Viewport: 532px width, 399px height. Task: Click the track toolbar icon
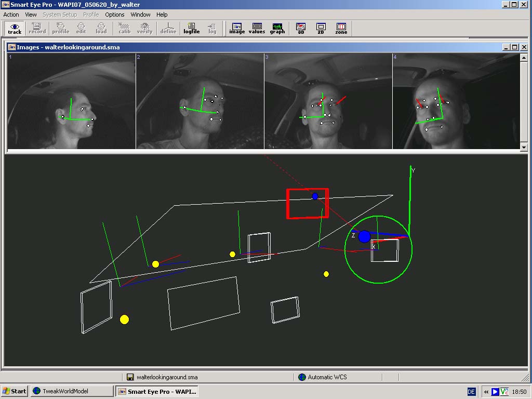[x=15, y=28]
